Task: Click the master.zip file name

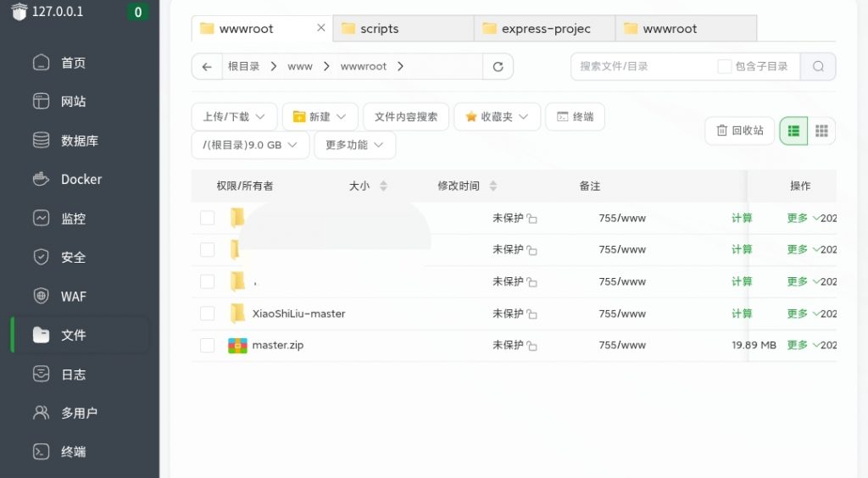Action: 278,345
